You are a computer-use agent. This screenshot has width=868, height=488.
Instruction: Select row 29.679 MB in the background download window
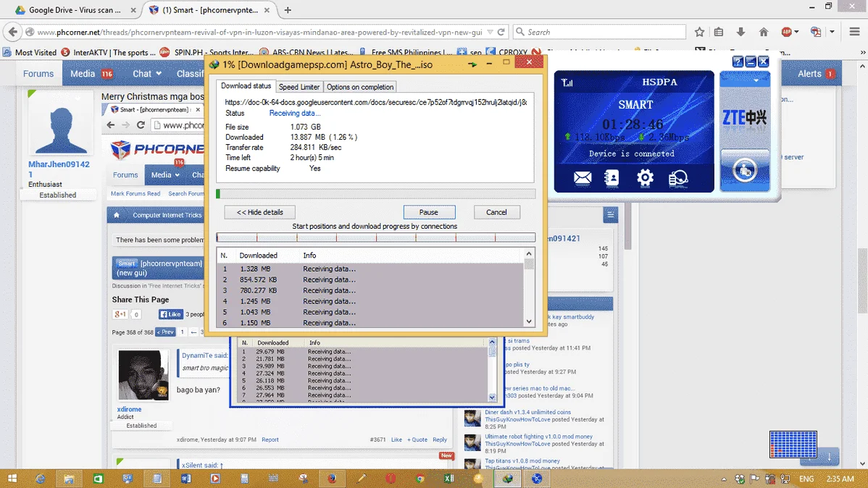[x=362, y=351]
